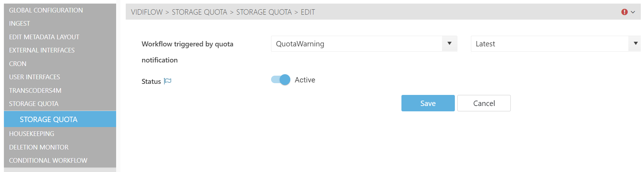Go to Deletion Monitor

[x=39, y=147]
